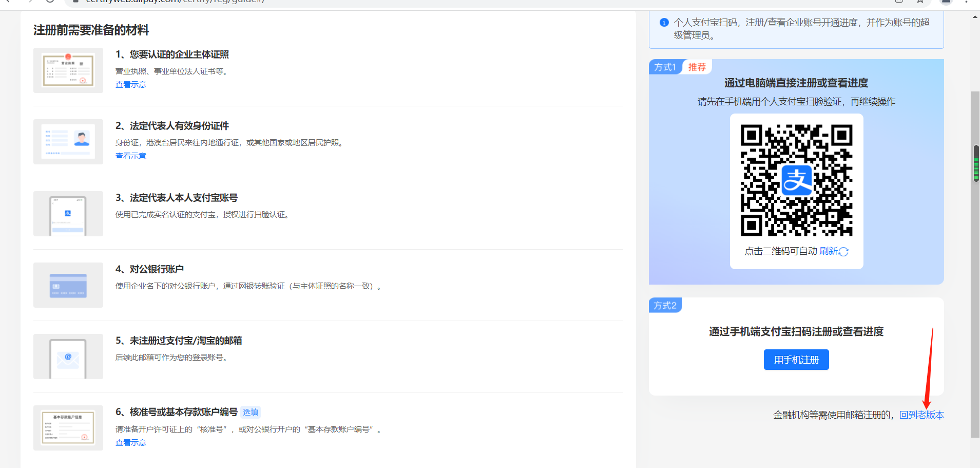980x468 pixels.
Task: Select the title 1、您要认证的企业主体证照
Action: coord(172,54)
